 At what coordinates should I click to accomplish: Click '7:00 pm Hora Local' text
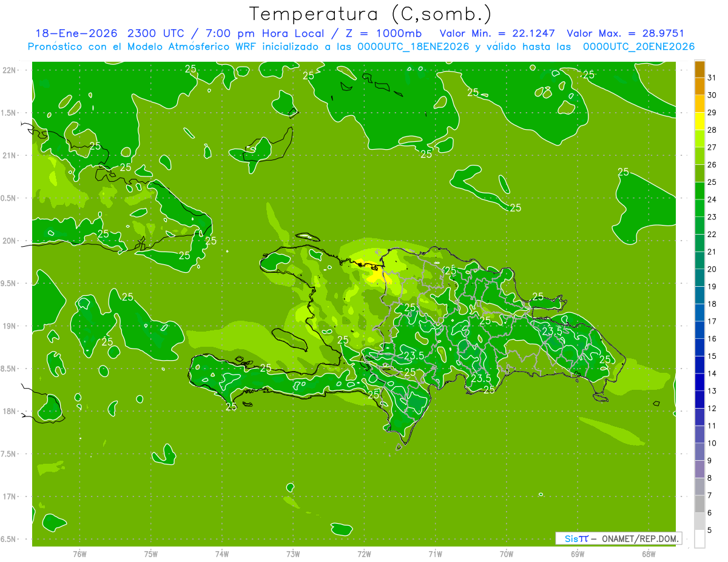click(x=265, y=34)
